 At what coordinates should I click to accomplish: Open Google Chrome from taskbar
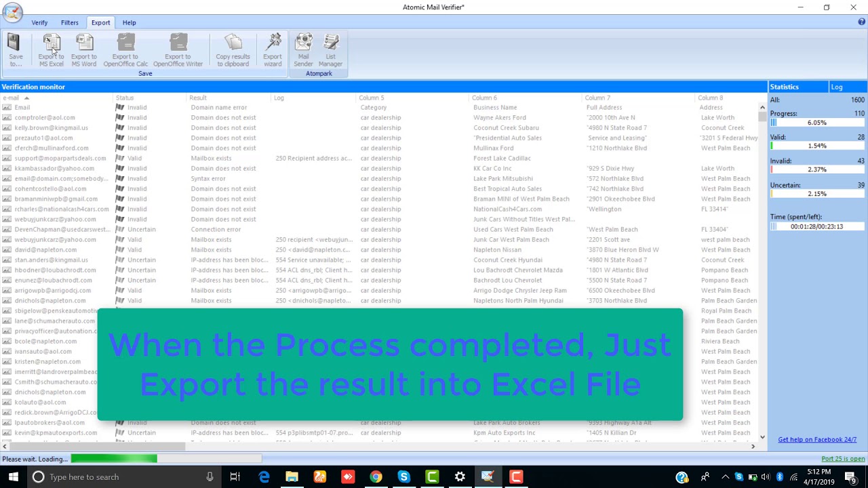click(376, 476)
